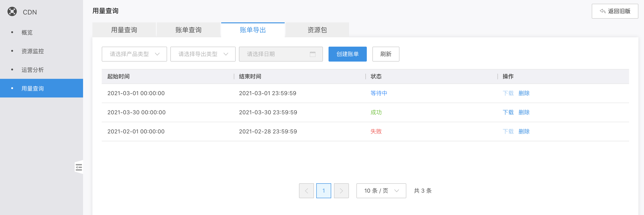Collapse the sidebar with the fold icon
644x215 pixels.
(79, 167)
